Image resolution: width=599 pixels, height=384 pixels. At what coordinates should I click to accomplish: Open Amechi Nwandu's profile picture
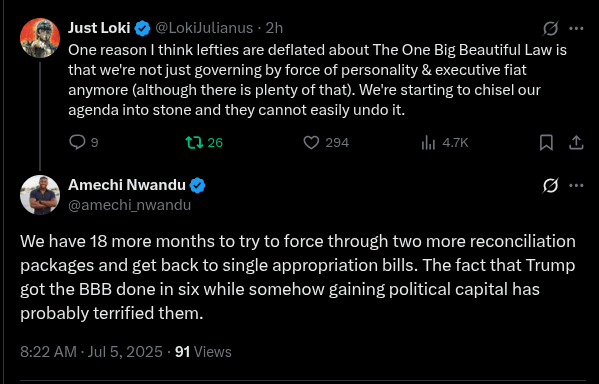(x=40, y=195)
